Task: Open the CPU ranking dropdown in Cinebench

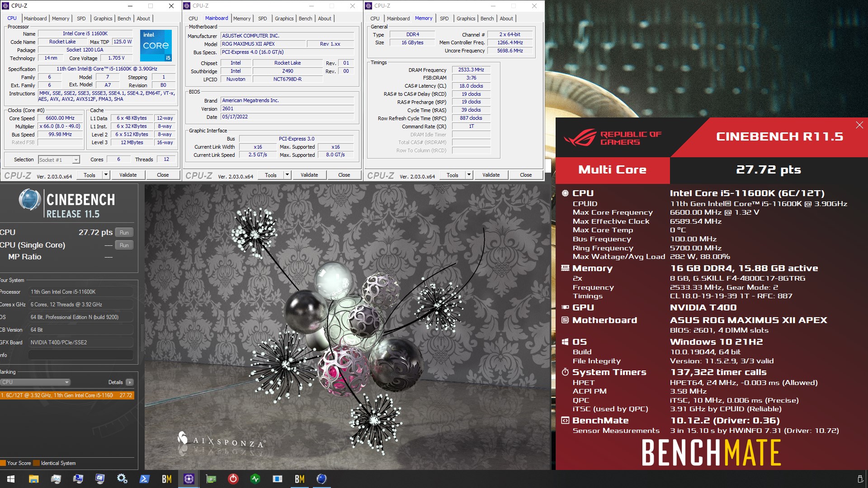Action: (35, 382)
